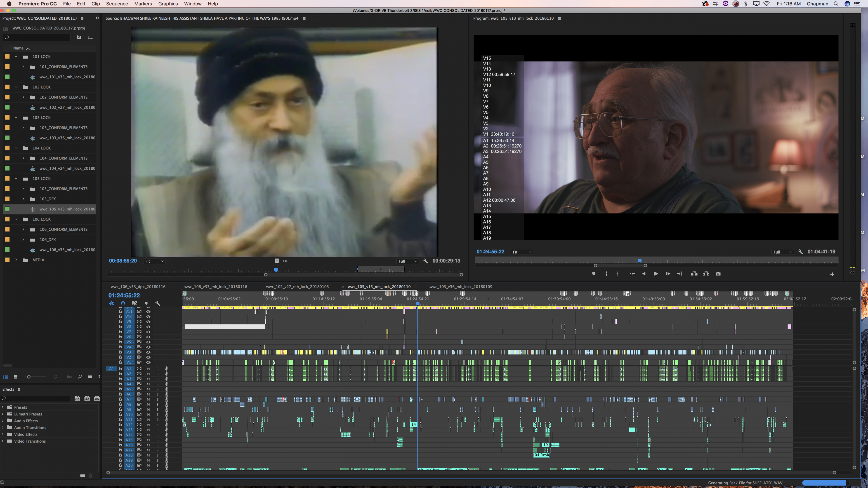Hide track V11 with its eye icon

point(148,312)
